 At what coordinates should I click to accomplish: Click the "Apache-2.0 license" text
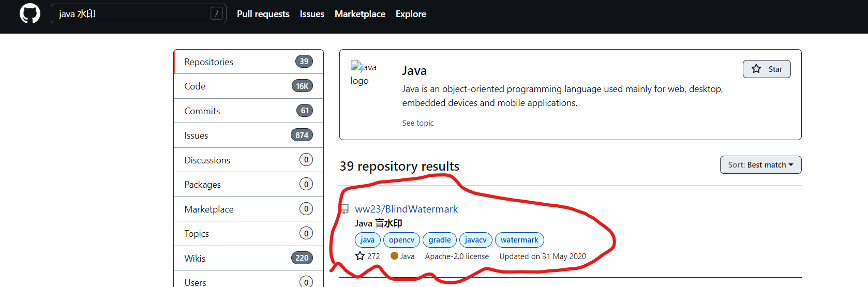[x=457, y=256]
